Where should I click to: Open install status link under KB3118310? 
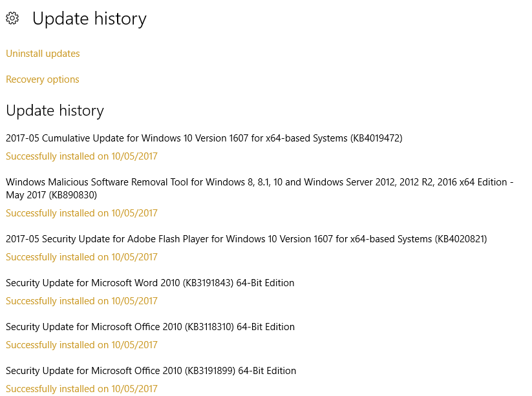pyautogui.click(x=81, y=345)
